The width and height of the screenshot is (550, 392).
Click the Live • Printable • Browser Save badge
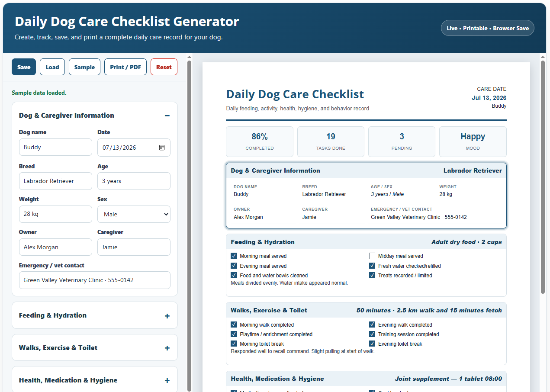(x=488, y=28)
